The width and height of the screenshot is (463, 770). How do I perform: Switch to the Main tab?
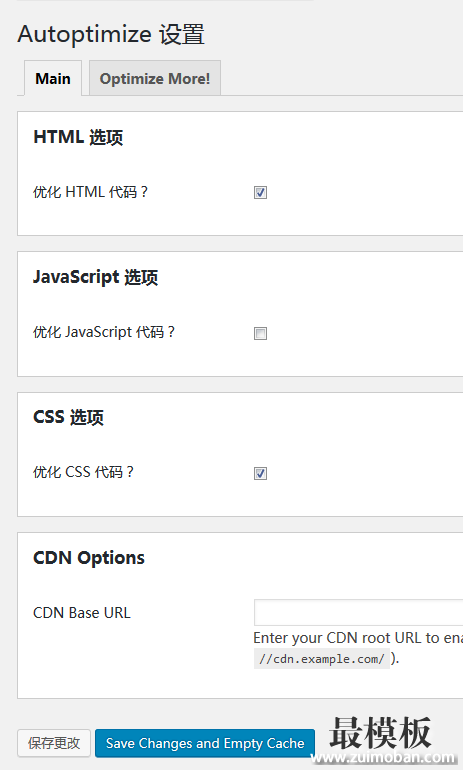[x=53, y=79]
